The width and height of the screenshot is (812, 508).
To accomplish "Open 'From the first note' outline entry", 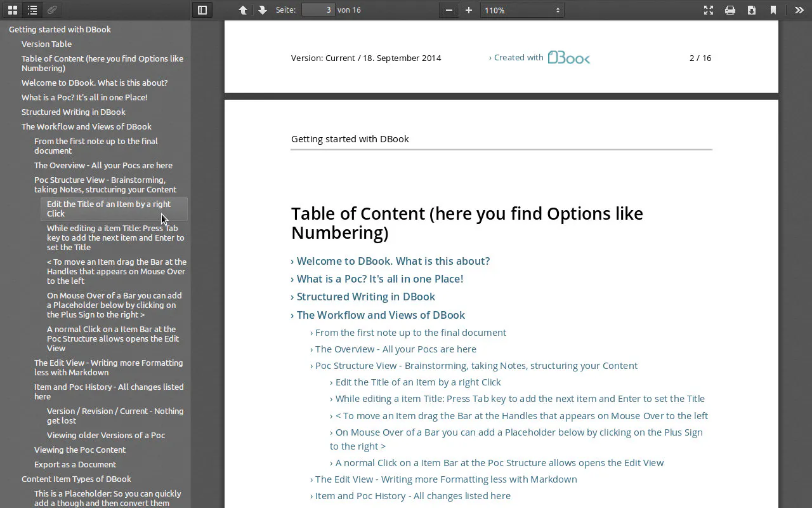I will pyautogui.click(x=96, y=146).
